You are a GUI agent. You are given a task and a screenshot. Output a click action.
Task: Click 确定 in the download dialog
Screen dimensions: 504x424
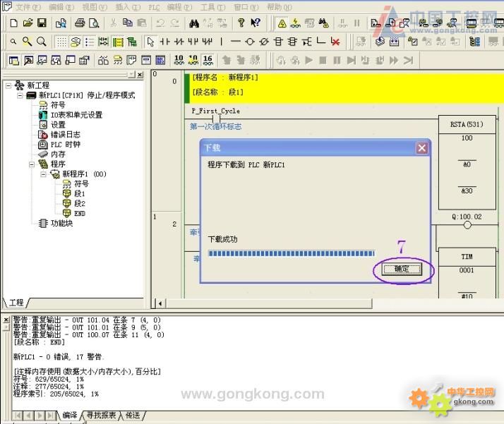(402, 269)
